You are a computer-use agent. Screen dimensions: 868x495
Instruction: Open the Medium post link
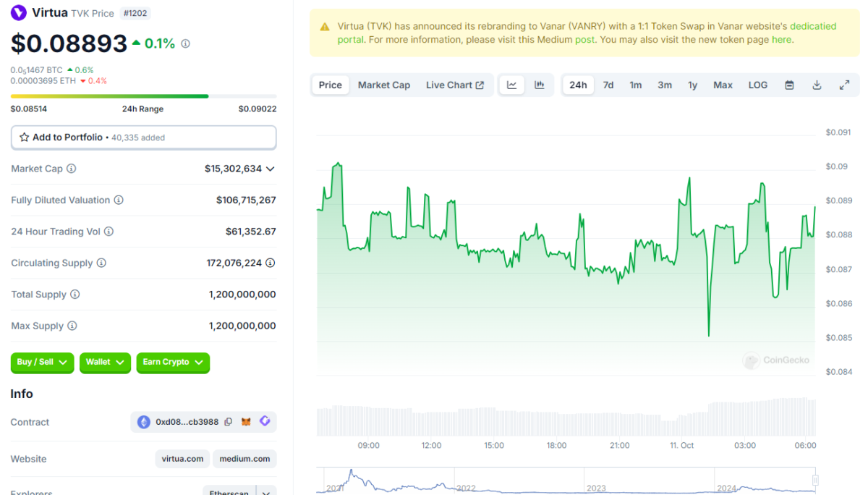click(585, 40)
